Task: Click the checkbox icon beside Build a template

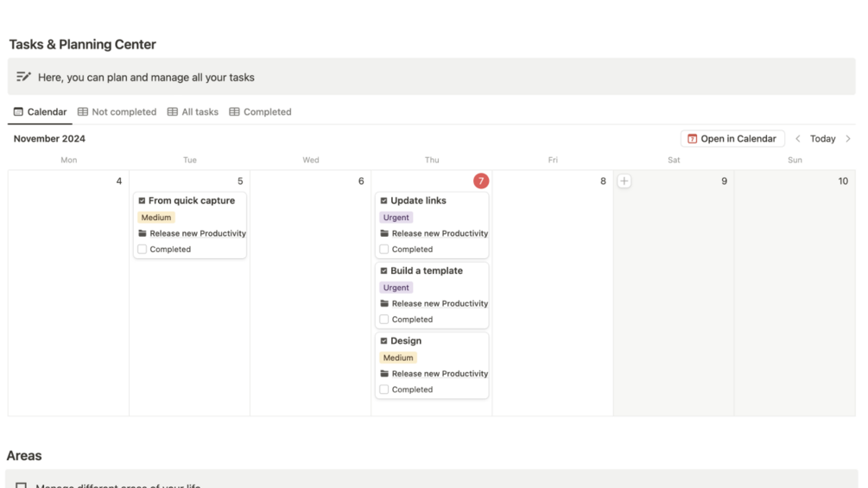Action: [x=383, y=271]
